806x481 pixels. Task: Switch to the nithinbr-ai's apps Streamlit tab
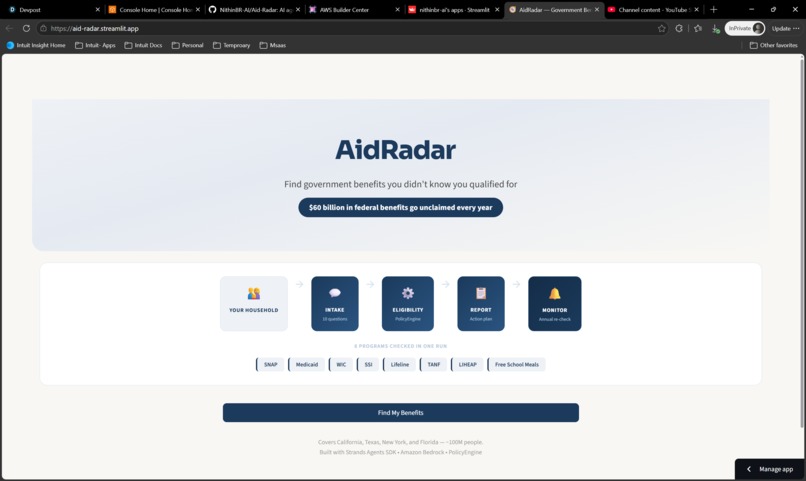pos(454,10)
